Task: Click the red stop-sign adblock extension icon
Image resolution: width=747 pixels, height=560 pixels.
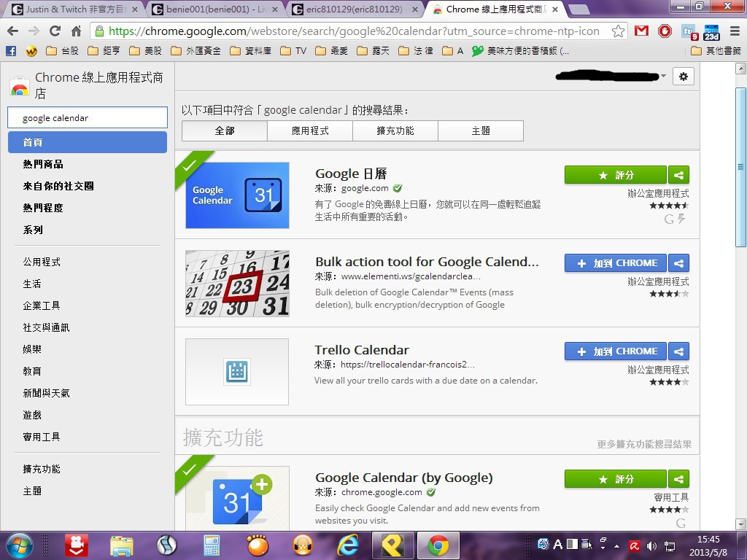Action: 665,31
